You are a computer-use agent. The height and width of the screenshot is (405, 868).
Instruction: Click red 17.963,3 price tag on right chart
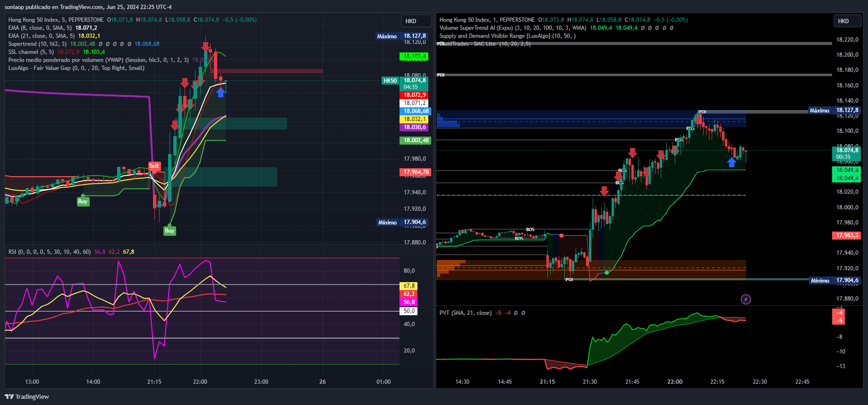click(x=846, y=235)
